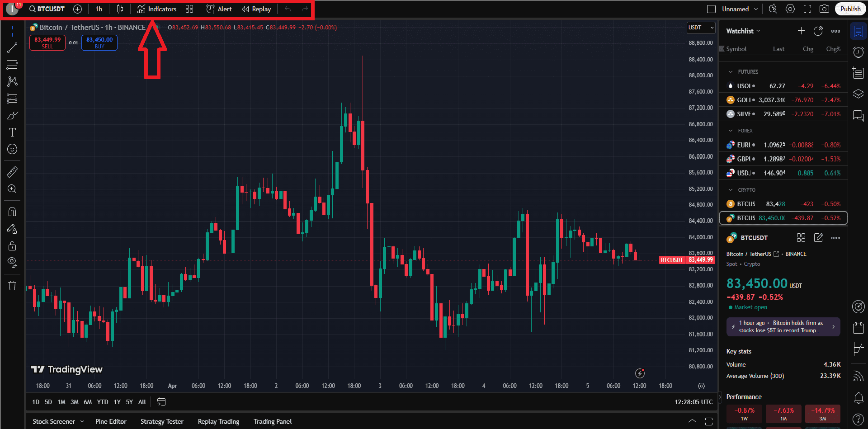Click the undo arrow
The height and width of the screenshot is (429, 868).
click(x=288, y=9)
